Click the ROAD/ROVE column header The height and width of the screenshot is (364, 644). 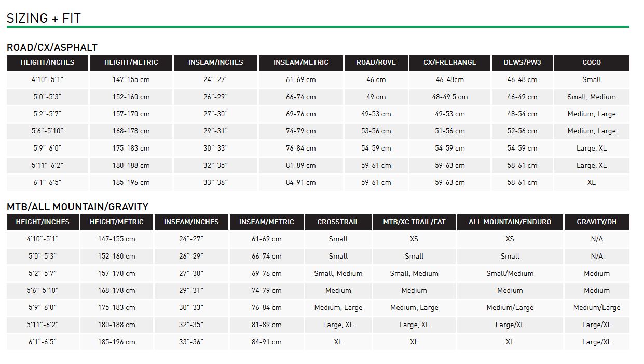point(376,62)
